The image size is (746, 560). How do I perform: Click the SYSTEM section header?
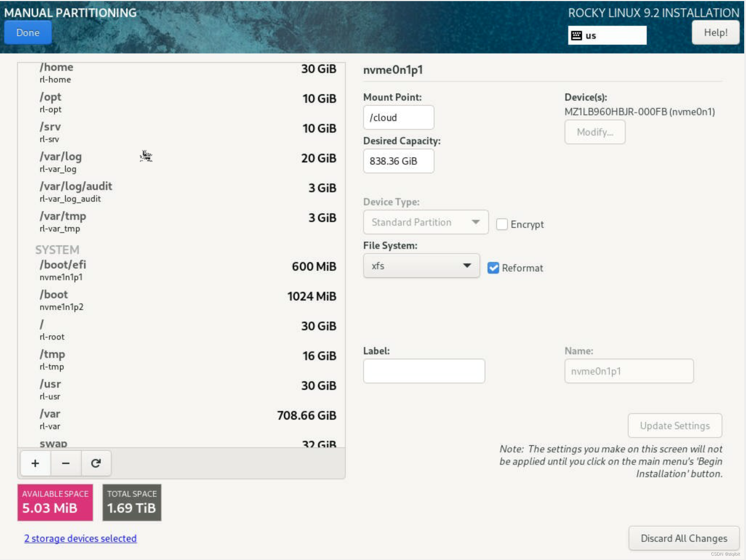57,250
